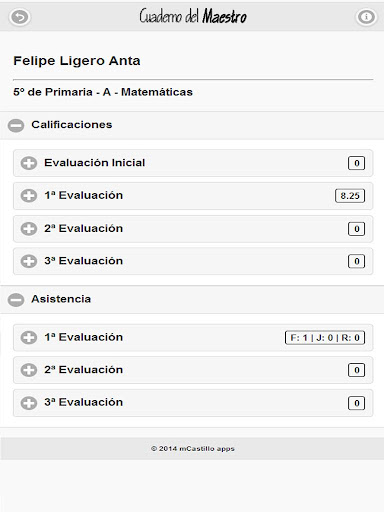Click student name Felipe Ligero Anta
Viewport: 384px width, 512px height.
click(77, 61)
